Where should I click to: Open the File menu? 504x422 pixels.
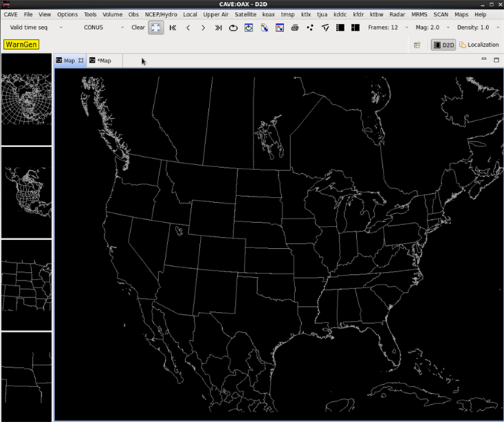(x=28, y=14)
